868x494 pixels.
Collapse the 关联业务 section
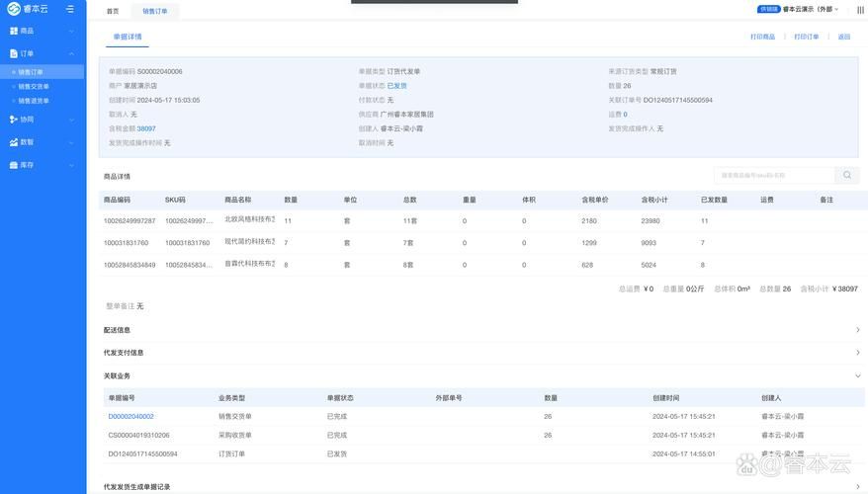tap(857, 375)
